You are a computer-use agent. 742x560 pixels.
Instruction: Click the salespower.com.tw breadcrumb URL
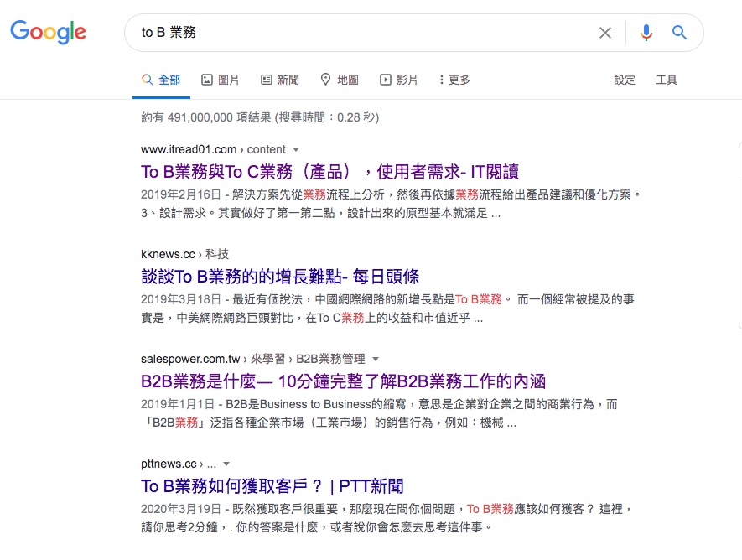coord(253,359)
